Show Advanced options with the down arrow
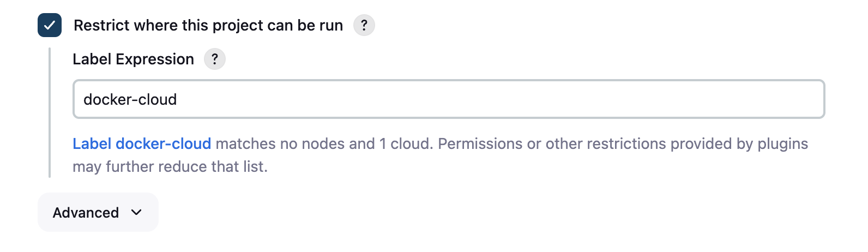Image resolution: width=868 pixels, height=252 pixels. point(136,212)
